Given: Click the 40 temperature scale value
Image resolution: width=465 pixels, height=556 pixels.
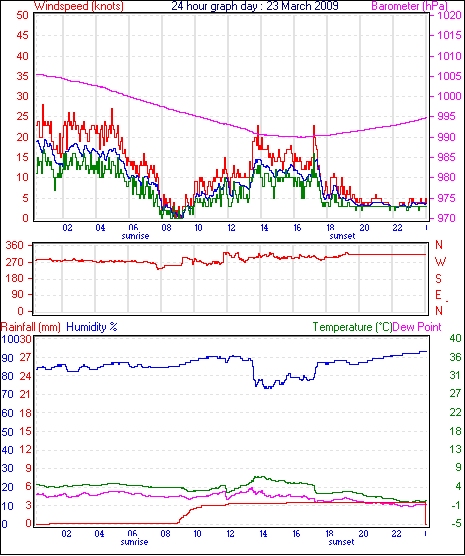Looking at the screenshot, I should point(455,338).
